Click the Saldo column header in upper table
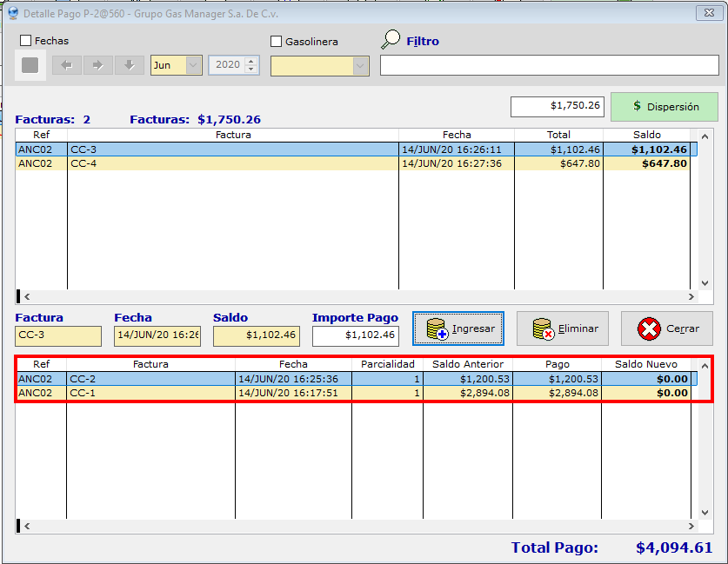The width and height of the screenshot is (728, 564). 646,135
